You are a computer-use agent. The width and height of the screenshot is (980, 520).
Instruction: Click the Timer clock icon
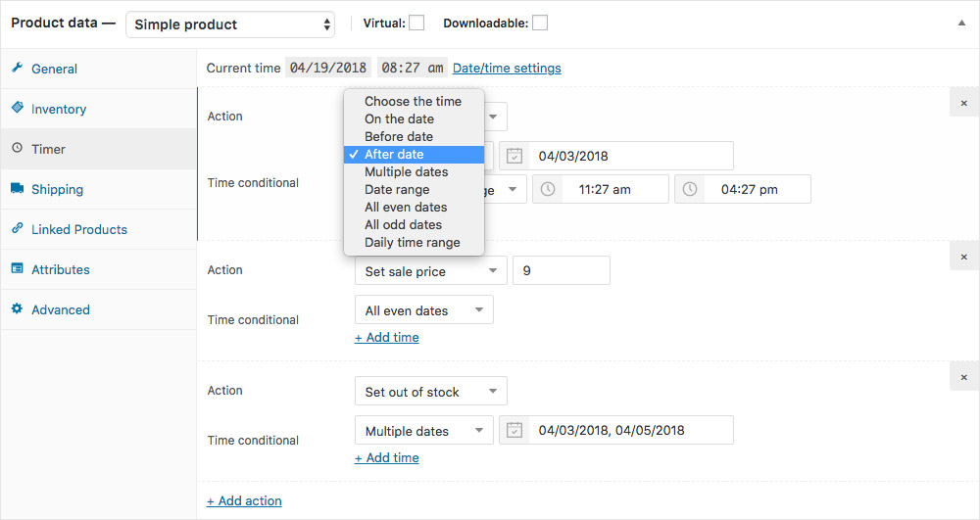(18, 149)
